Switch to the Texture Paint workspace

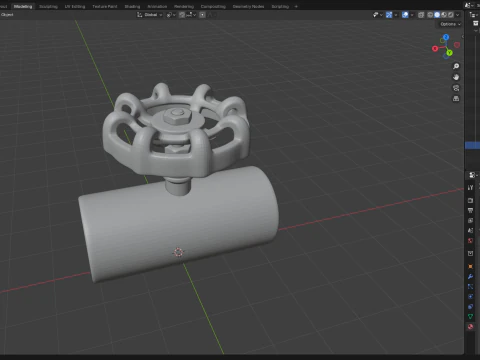(x=105, y=6)
